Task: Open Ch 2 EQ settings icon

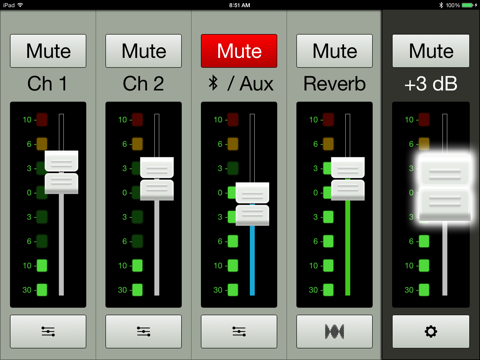Action: point(144,332)
